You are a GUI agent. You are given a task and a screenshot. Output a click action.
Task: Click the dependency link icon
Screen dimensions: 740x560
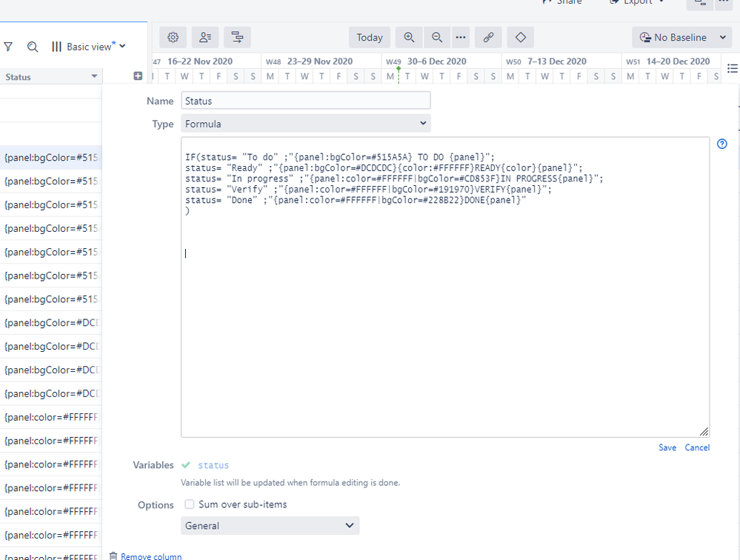pos(488,37)
